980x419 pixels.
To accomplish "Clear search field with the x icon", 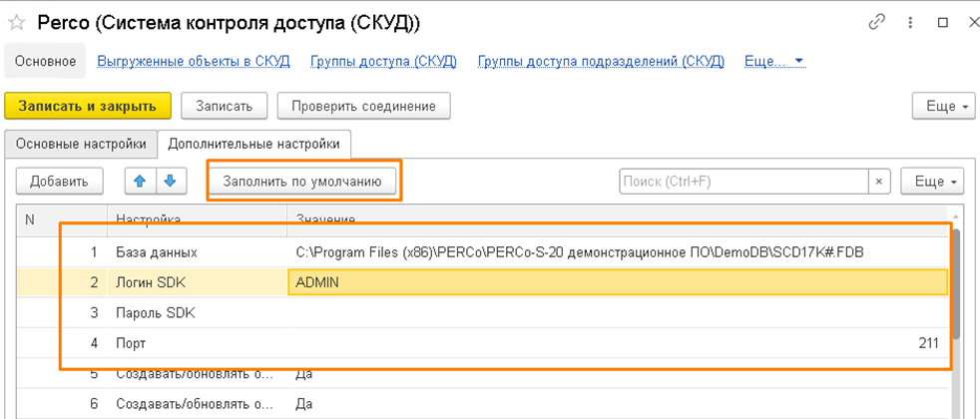I will [x=878, y=182].
